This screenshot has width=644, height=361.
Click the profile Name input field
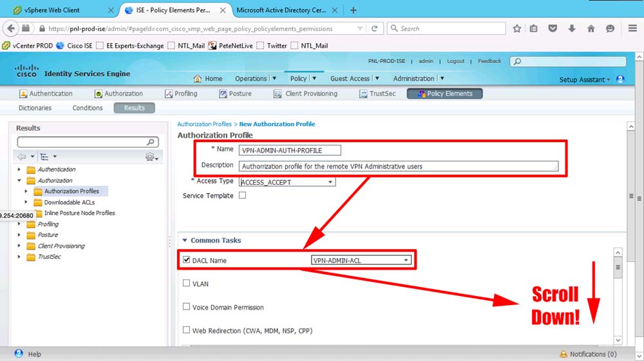point(290,150)
